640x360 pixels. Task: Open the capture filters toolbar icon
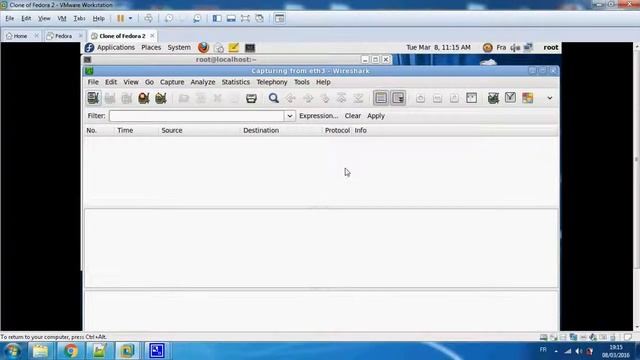click(x=493, y=98)
